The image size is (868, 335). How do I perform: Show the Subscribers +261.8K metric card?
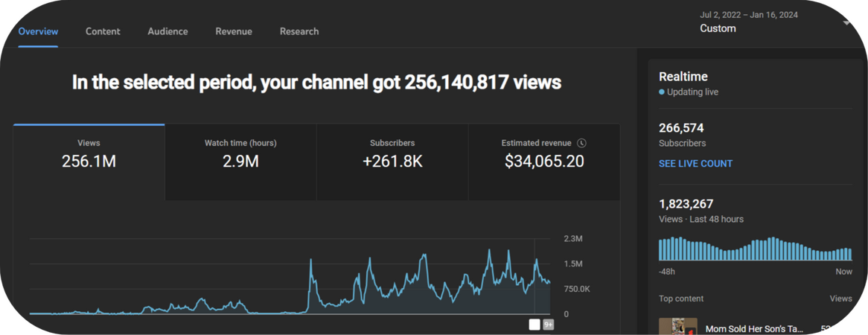pyautogui.click(x=392, y=162)
